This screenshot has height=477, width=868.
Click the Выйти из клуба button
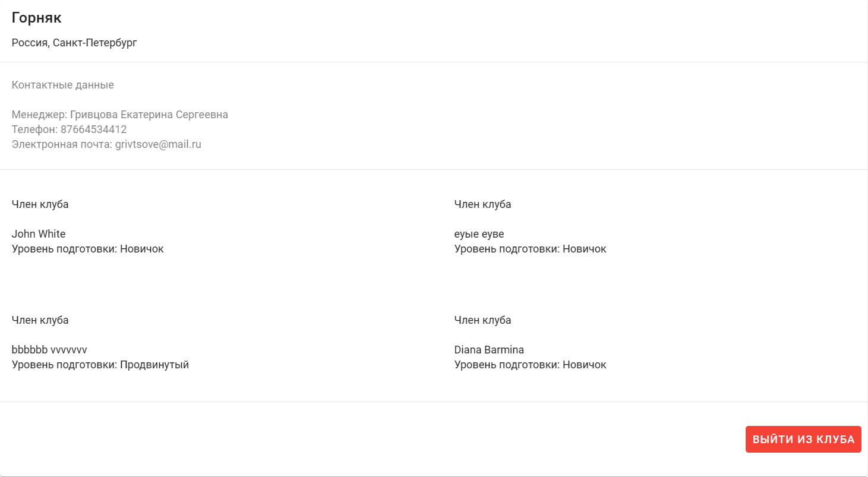[803, 440]
